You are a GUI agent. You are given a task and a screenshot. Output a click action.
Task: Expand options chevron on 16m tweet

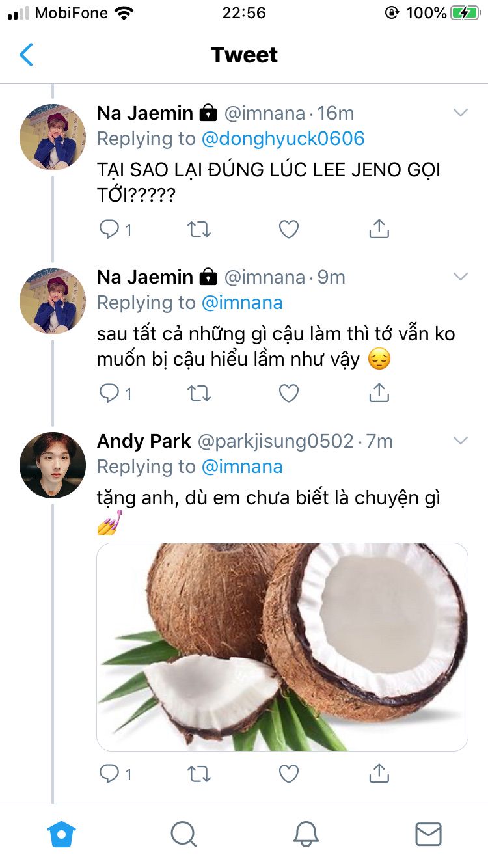click(x=460, y=113)
